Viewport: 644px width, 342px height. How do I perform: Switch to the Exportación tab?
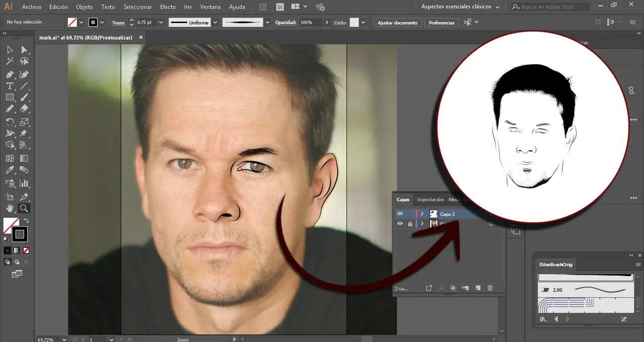(431, 200)
